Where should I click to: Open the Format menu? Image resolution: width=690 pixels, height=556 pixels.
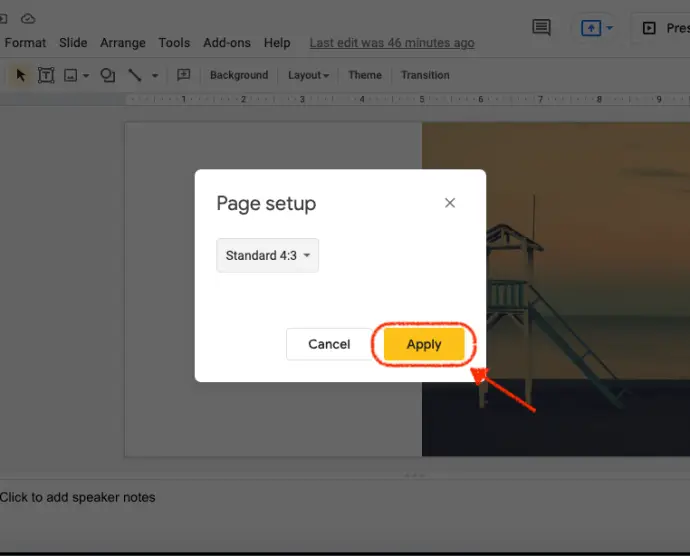pyautogui.click(x=25, y=43)
